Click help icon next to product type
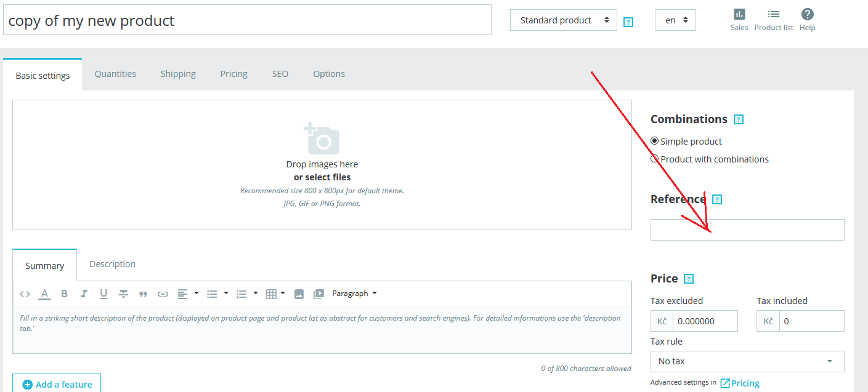The height and width of the screenshot is (392, 868). (x=628, y=22)
